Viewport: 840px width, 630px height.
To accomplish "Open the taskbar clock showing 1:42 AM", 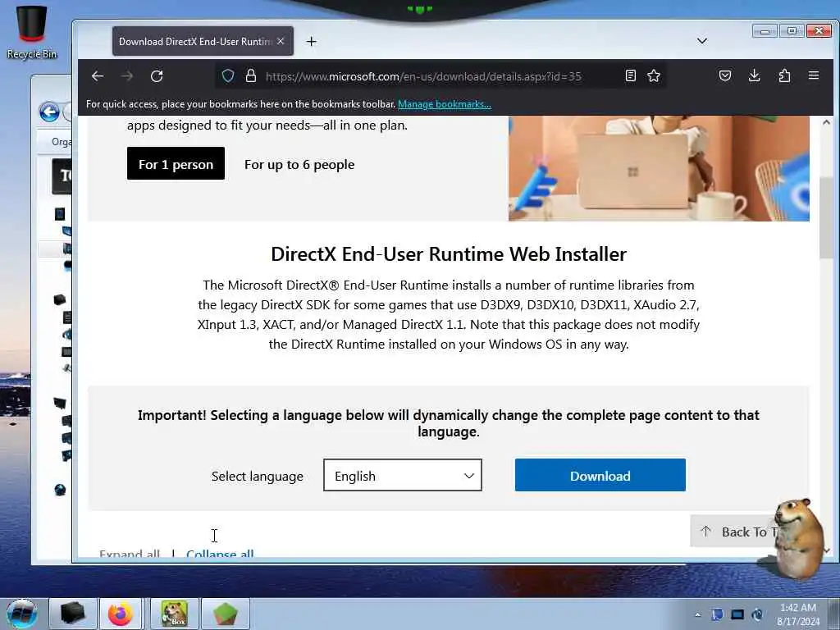I will point(798,614).
